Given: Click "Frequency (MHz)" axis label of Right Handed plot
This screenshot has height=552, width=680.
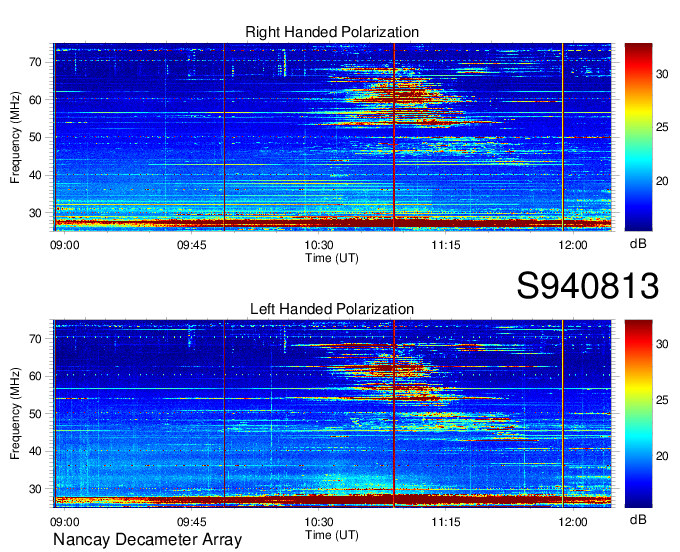Looking at the screenshot, I should point(15,137).
